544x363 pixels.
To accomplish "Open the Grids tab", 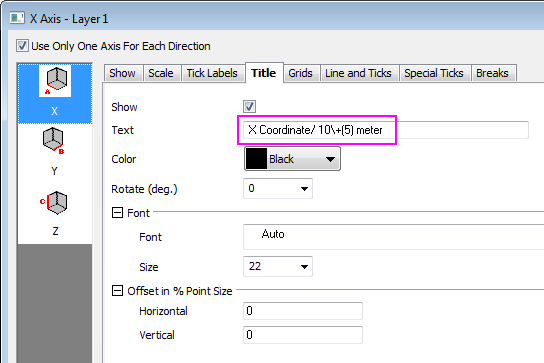I will click(x=300, y=73).
